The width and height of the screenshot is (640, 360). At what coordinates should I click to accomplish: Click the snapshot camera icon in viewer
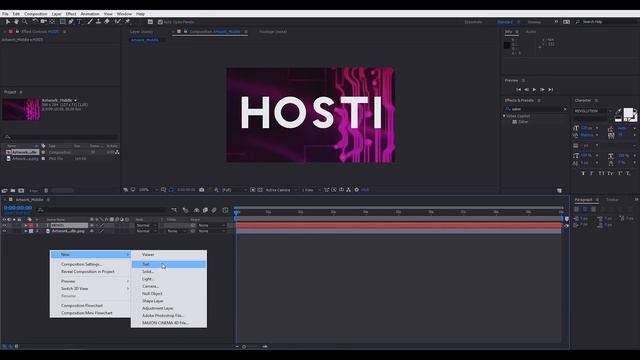tap(202, 190)
